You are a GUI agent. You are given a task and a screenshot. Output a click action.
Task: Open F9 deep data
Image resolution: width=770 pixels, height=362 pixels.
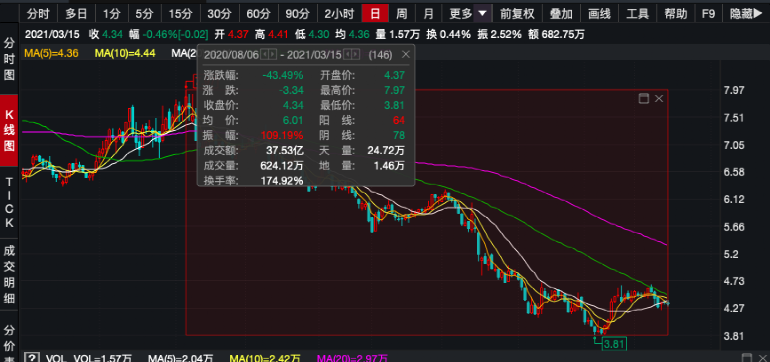pyautogui.click(x=708, y=13)
